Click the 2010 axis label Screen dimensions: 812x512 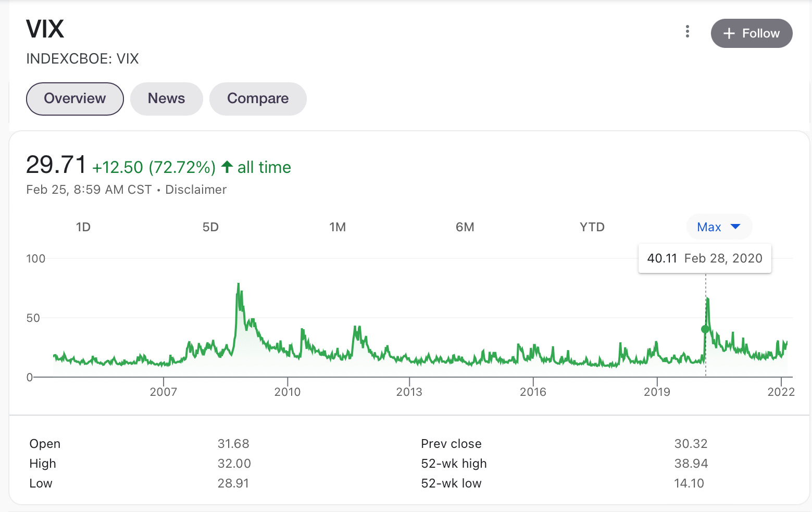pyautogui.click(x=288, y=392)
